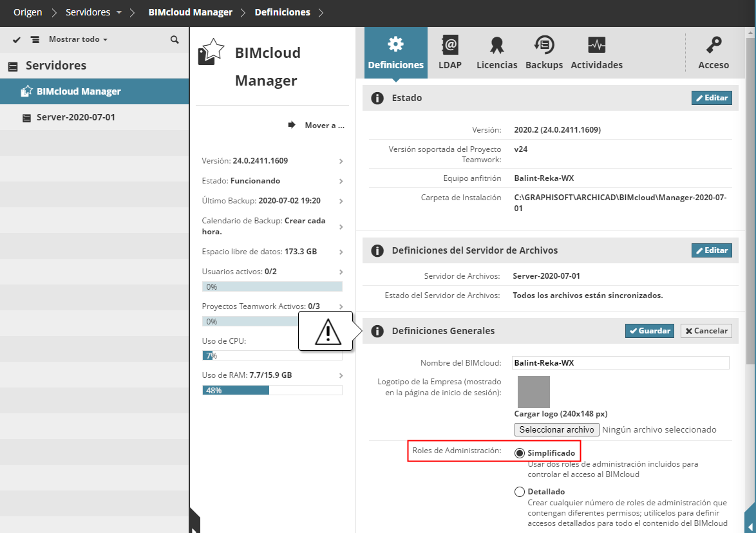
Task: Click the list view icon beside Mostrar todo
Action: (35, 39)
